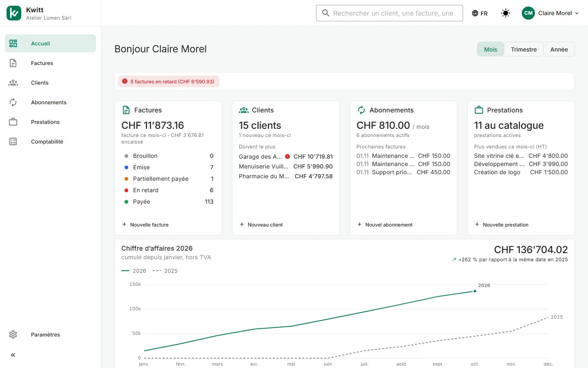Open the Accueil dashboard icon in sidebar
This screenshot has height=368, width=588.
tap(13, 43)
